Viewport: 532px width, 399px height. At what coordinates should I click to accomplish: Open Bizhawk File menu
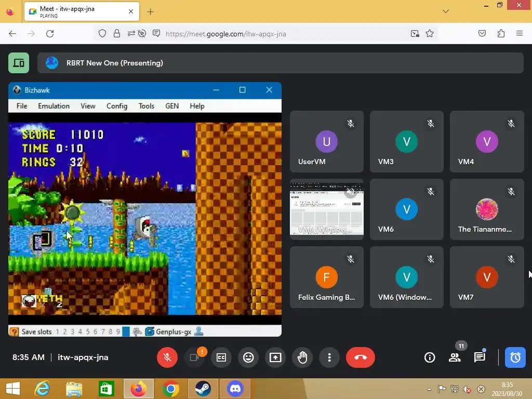tap(22, 106)
